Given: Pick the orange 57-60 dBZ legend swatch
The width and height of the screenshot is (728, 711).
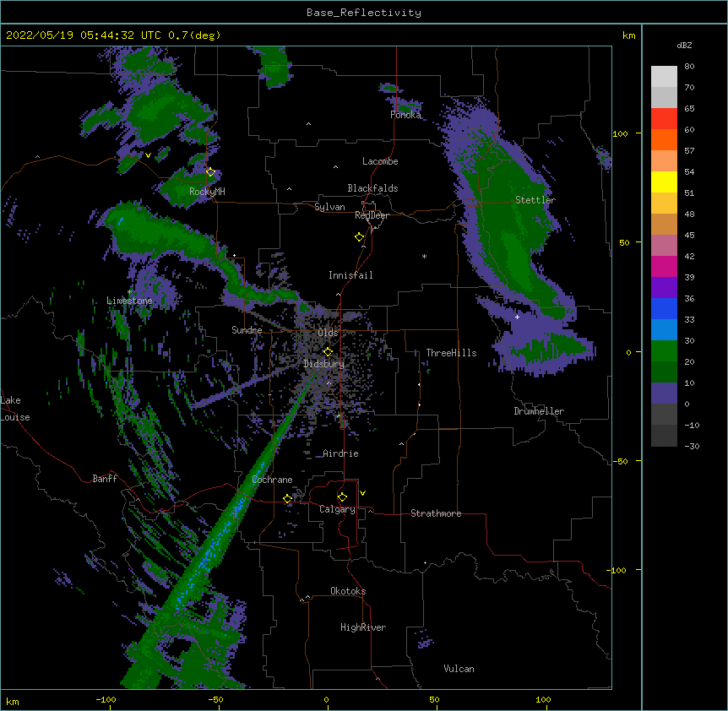Looking at the screenshot, I should tap(664, 139).
